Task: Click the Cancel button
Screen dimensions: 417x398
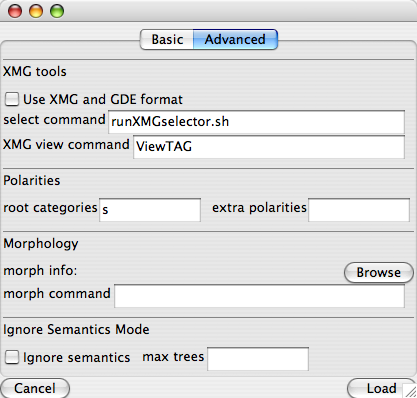Action: [35, 388]
